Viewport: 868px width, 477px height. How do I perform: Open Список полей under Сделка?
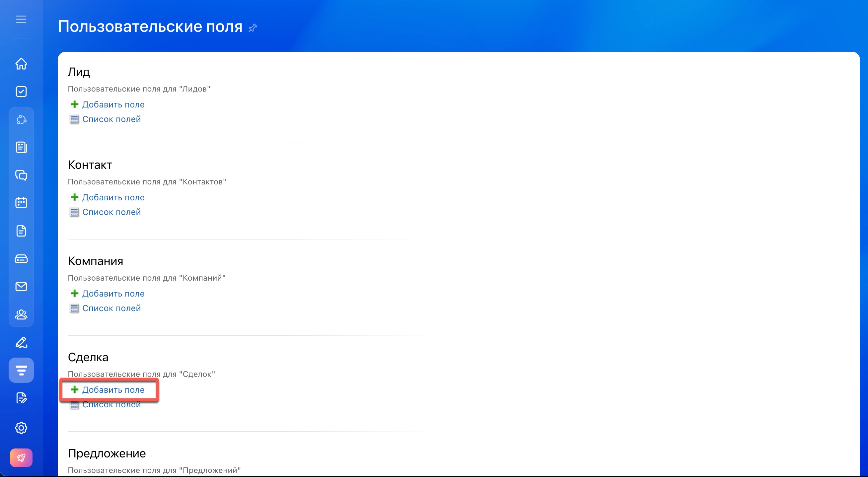point(111,405)
